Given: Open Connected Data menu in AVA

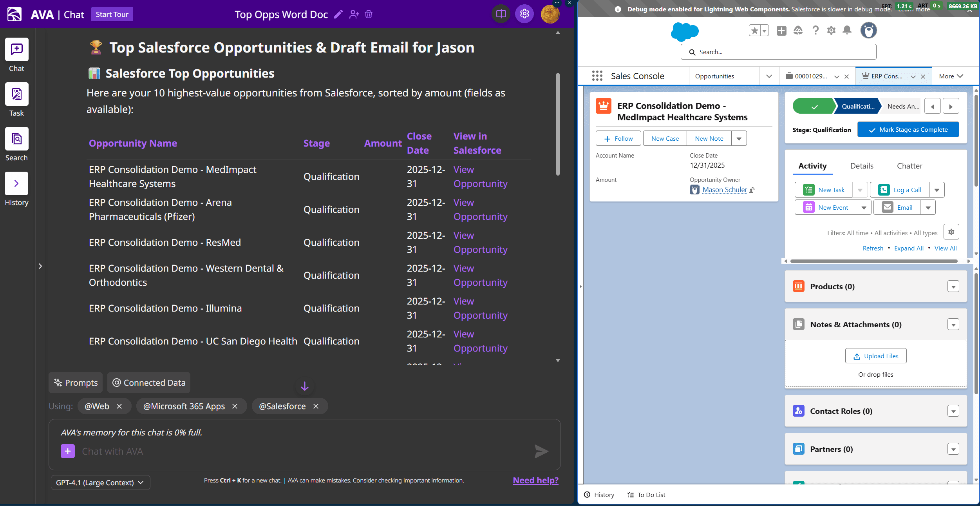Looking at the screenshot, I should coord(149,383).
